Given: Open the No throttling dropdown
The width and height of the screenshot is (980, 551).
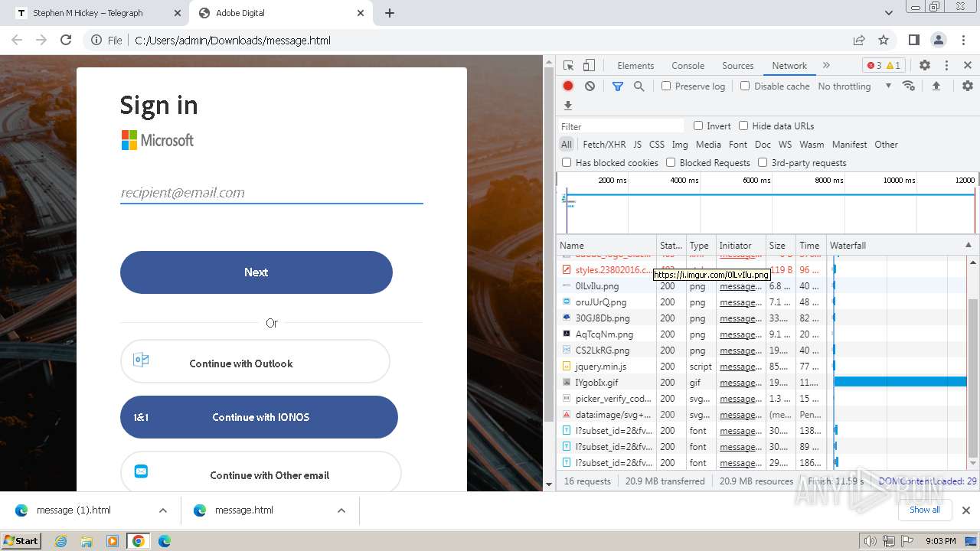Looking at the screenshot, I should click(854, 86).
